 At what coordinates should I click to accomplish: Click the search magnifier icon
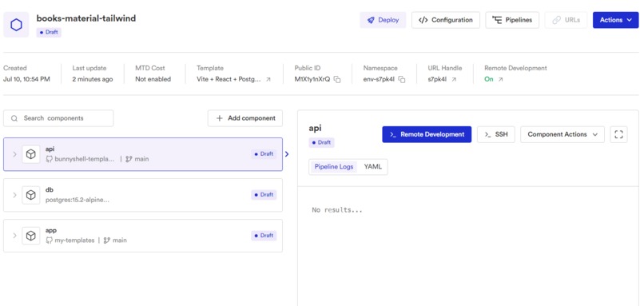coord(14,118)
